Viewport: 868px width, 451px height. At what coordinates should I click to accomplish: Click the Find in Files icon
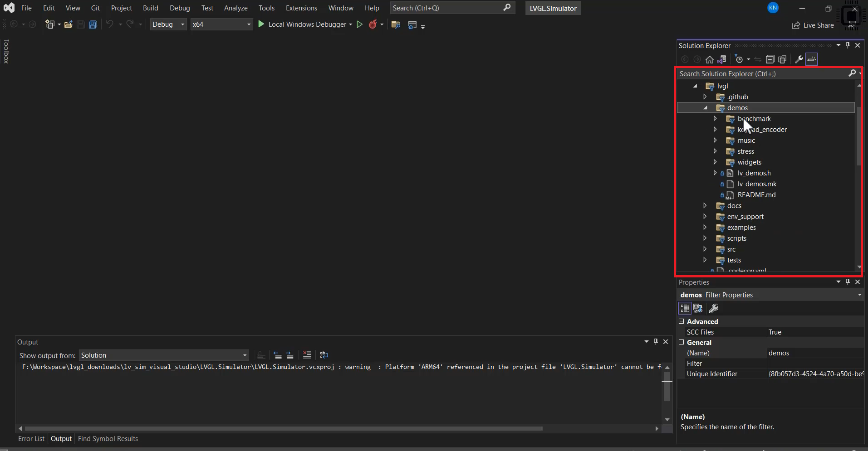(x=396, y=24)
